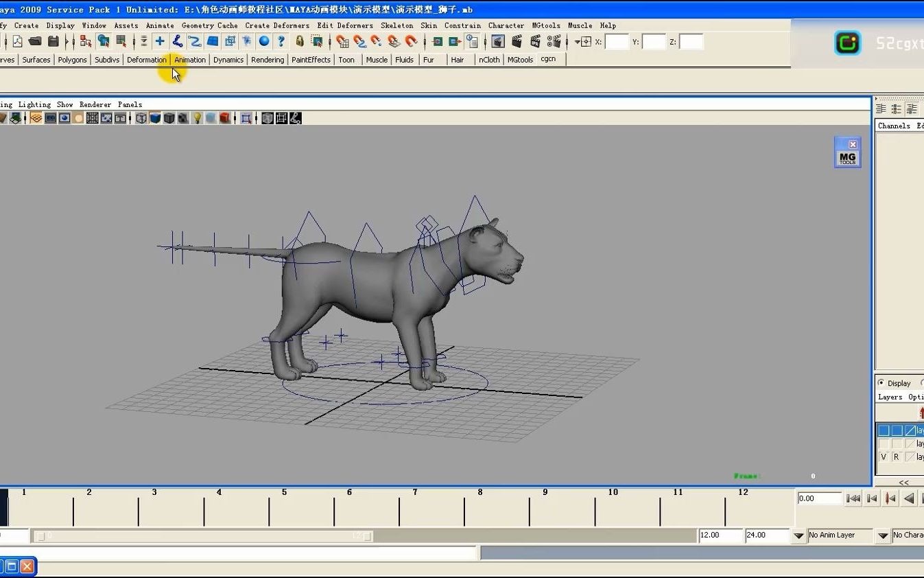Select the Display radio button in layer editor
924x578 pixels.
click(x=881, y=383)
